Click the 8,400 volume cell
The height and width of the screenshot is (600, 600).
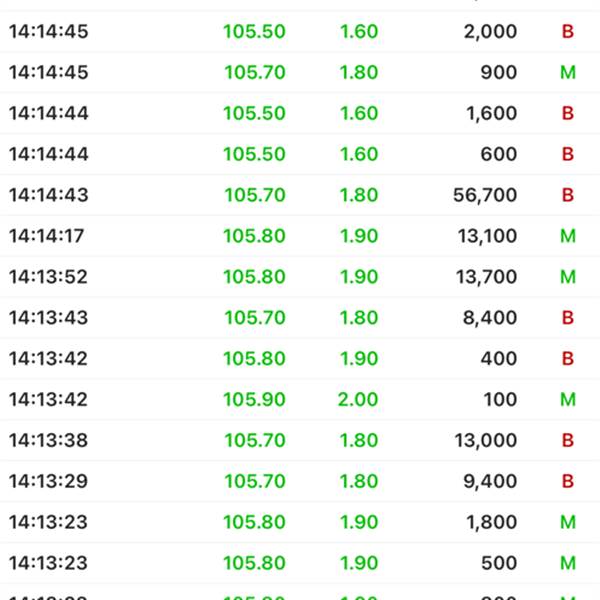[491, 318]
